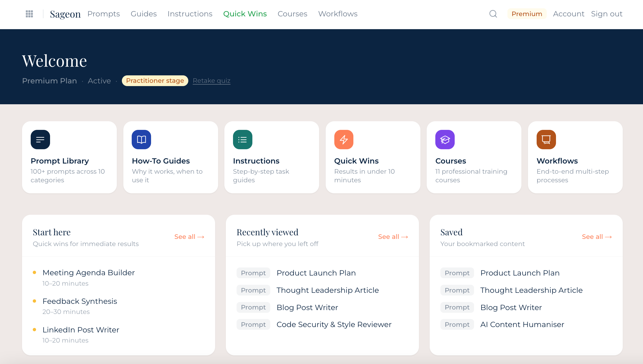Click the Practitioner stage badge

(x=155, y=81)
